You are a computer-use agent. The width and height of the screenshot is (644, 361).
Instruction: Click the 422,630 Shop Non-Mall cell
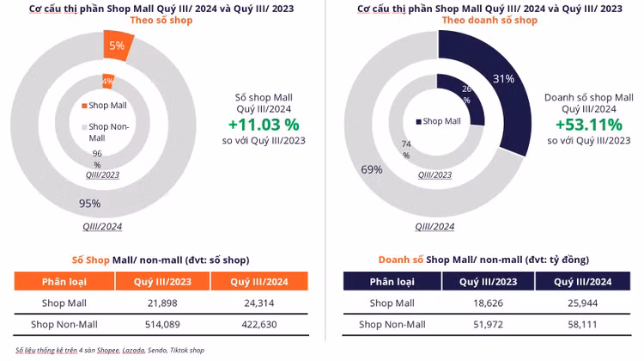pos(252,324)
